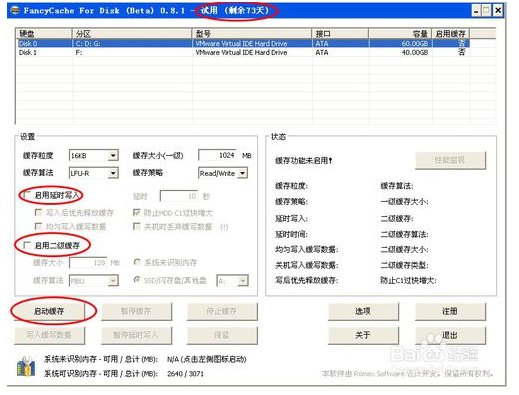Open the 关于 about button
Image resolution: width=519 pixels, height=395 pixels.
pyautogui.click(x=363, y=335)
